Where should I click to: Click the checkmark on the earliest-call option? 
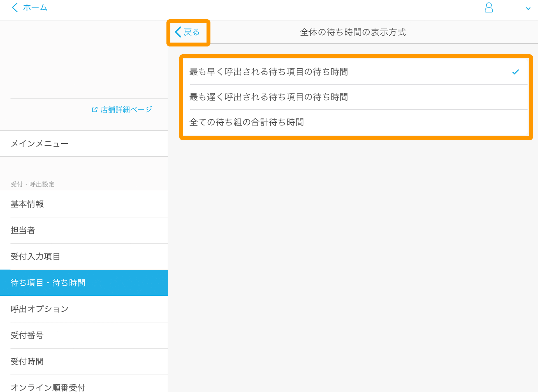pos(516,72)
